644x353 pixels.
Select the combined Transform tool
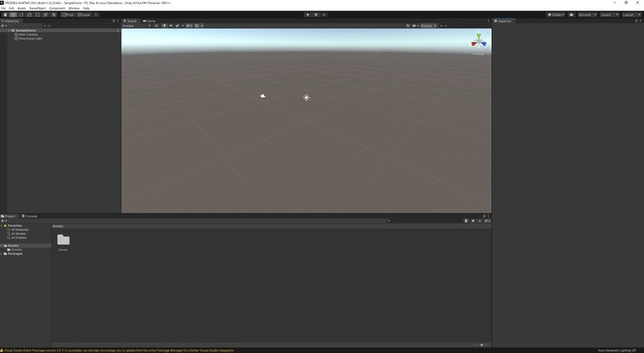[x=46, y=15]
